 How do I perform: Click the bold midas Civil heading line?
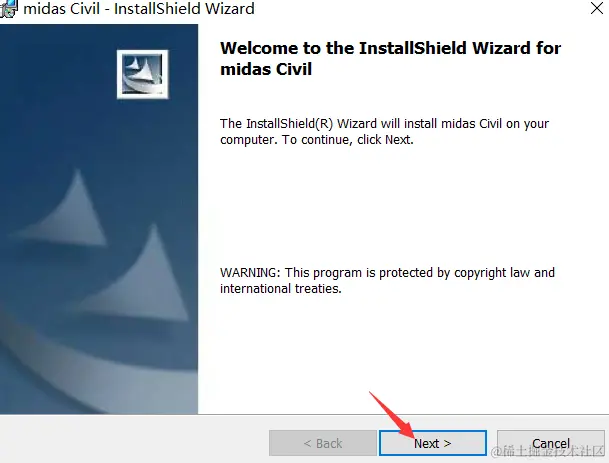pos(266,70)
